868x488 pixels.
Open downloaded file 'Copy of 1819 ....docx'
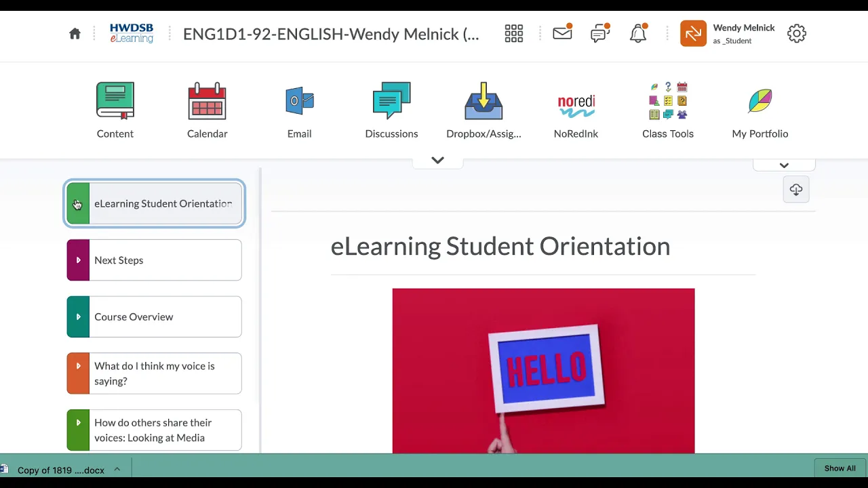61,470
